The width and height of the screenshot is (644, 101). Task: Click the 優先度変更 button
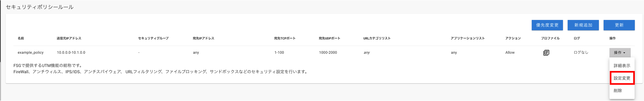(x=547, y=25)
